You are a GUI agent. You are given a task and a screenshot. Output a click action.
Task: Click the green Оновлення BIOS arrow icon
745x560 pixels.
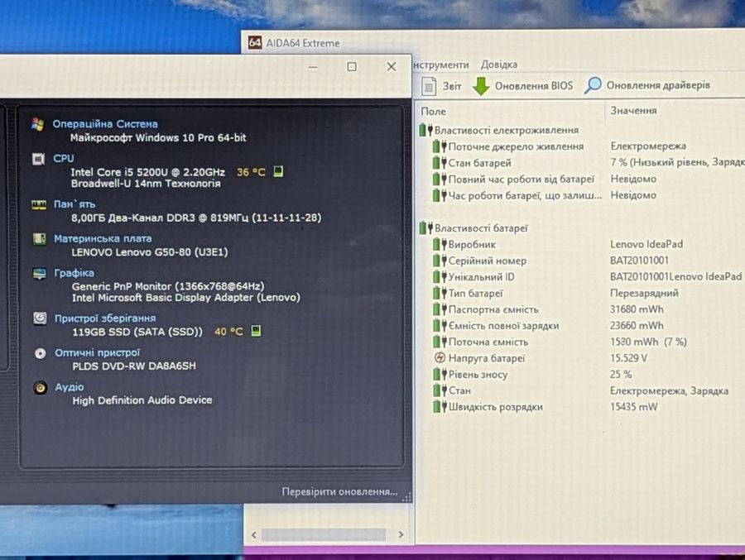pyautogui.click(x=481, y=86)
